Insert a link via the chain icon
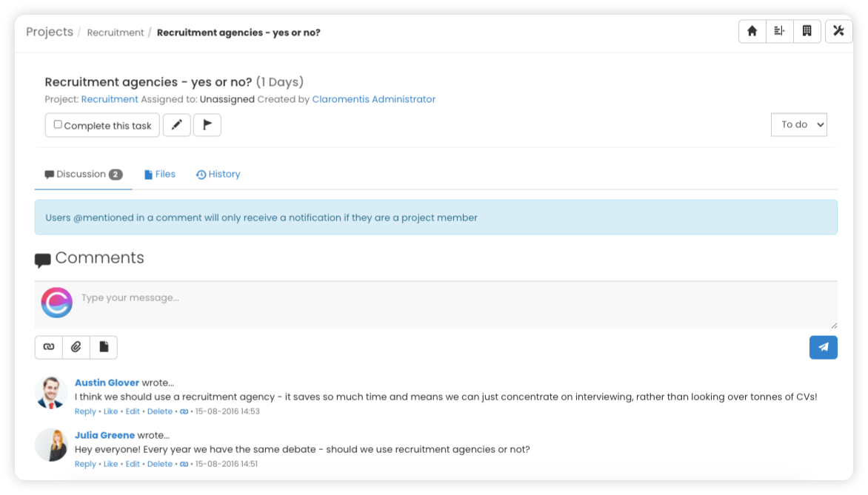This screenshot has height=495, width=868. pos(48,347)
